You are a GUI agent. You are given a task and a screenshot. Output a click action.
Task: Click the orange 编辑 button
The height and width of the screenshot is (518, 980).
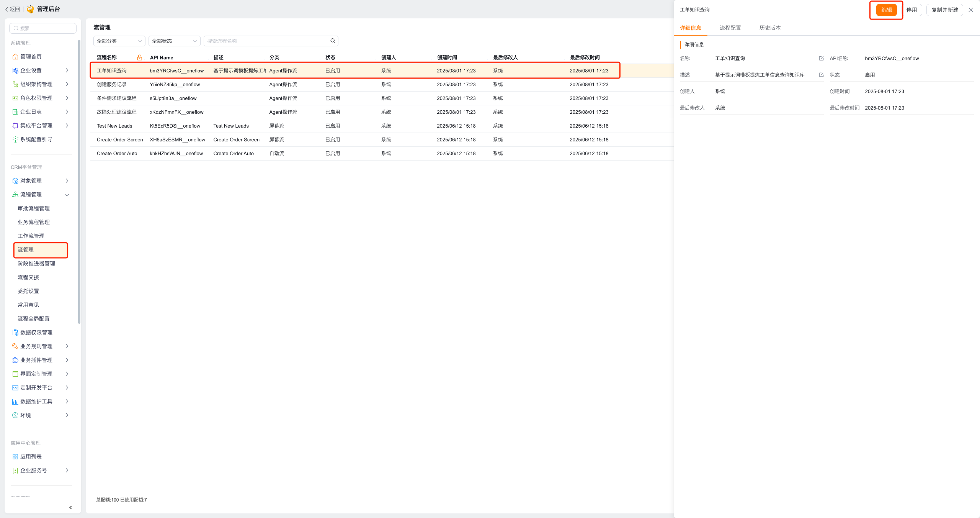point(886,10)
